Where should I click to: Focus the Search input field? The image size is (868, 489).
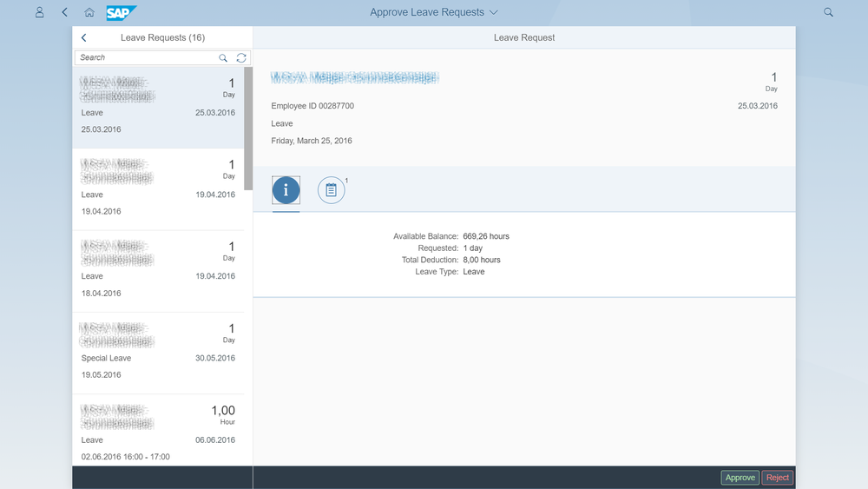147,57
